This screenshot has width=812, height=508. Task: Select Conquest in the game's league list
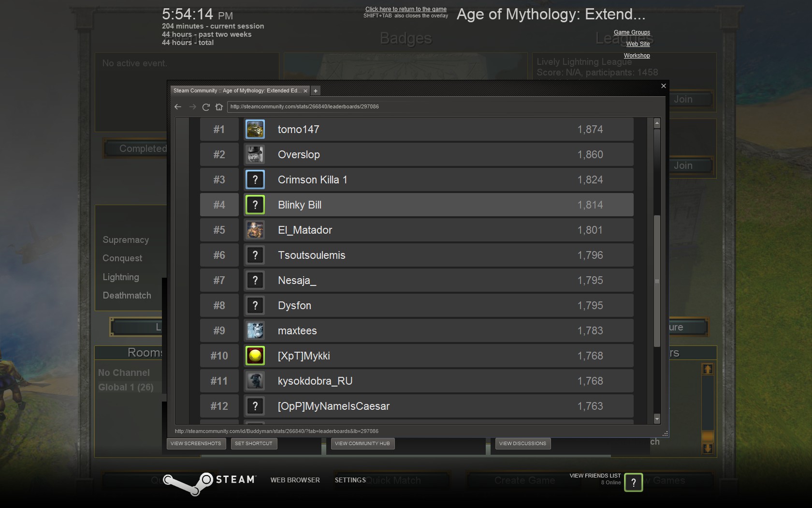click(122, 258)
